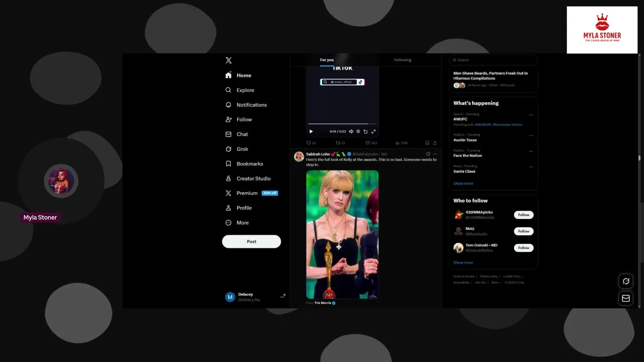Open more options on Sabirah Lohn's post
This screenshot has width=644, height=362.
pyautogui.click(x=435, y=154)
